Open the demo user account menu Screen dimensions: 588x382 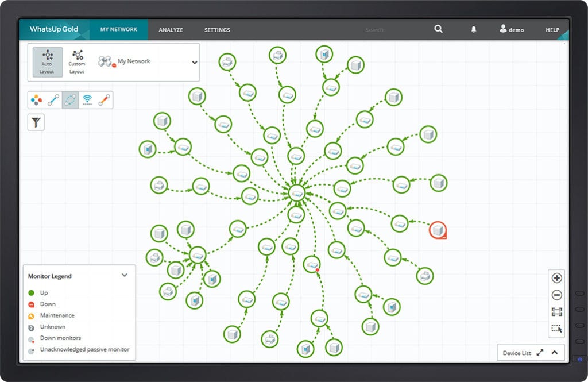(x=511, y=29)
